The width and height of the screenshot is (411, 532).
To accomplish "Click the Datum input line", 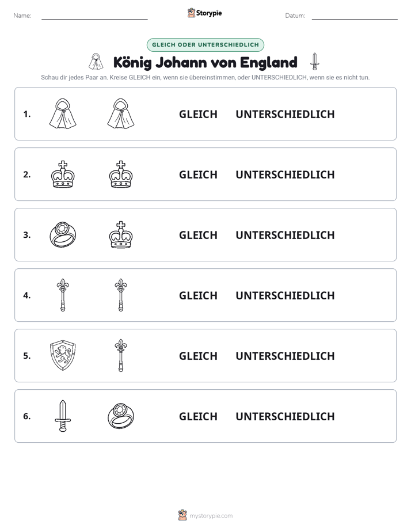I will tap(355, 16).
